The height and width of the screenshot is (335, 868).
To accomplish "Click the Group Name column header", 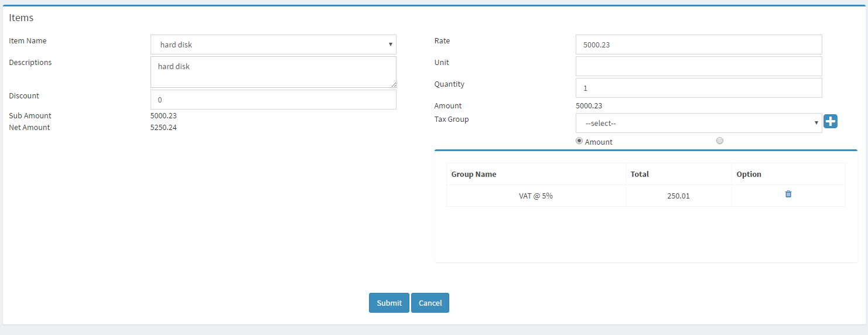I will (x=536, y=174).
